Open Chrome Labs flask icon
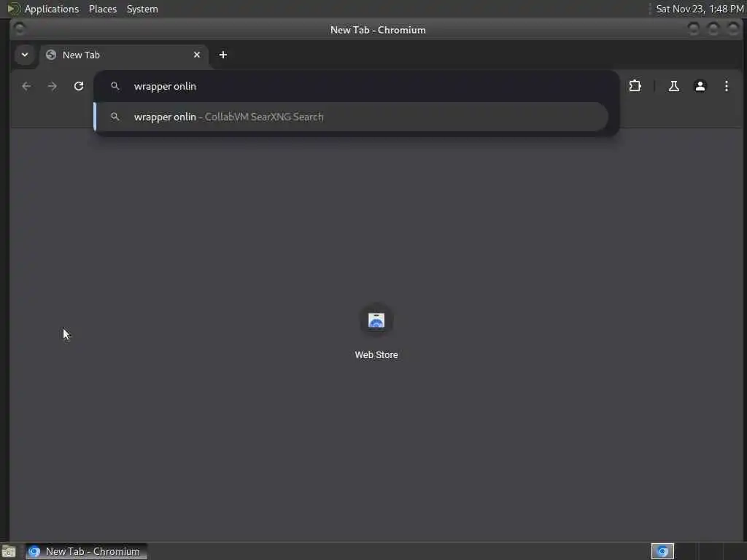The image size is (747, 560). (x=673, y=86)
